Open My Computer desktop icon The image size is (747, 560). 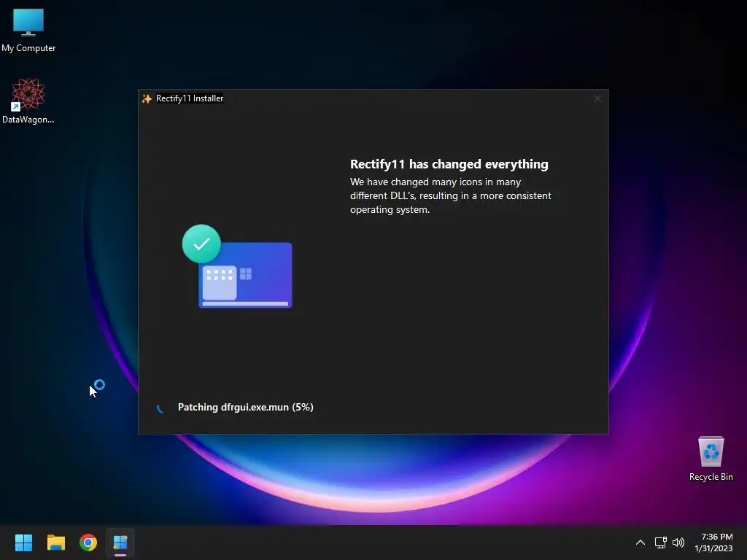pyautogui.click(x=28, y=31)
